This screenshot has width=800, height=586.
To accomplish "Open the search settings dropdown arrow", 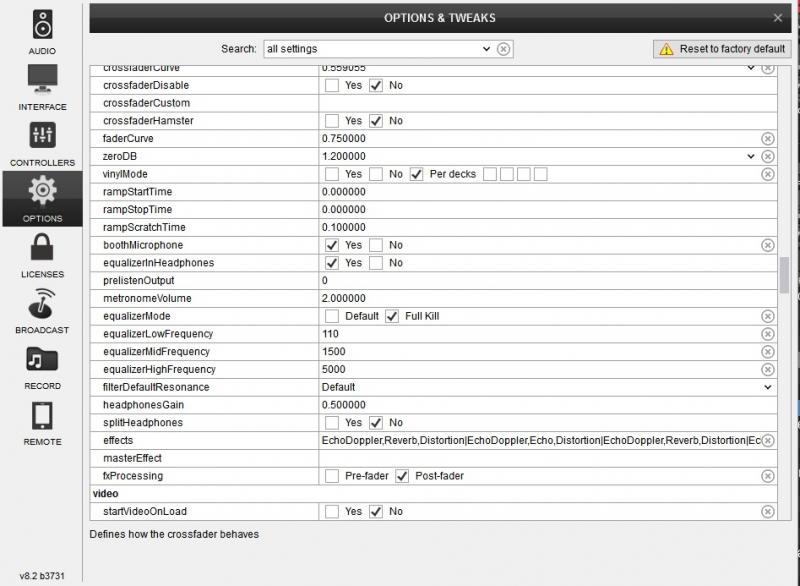I will click(x=486, y=49).
